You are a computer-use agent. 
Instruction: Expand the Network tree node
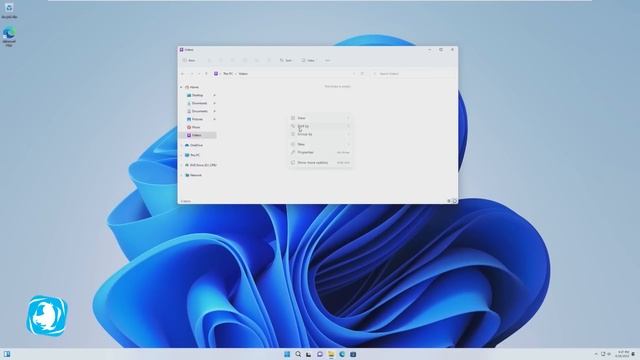(181, 175)
